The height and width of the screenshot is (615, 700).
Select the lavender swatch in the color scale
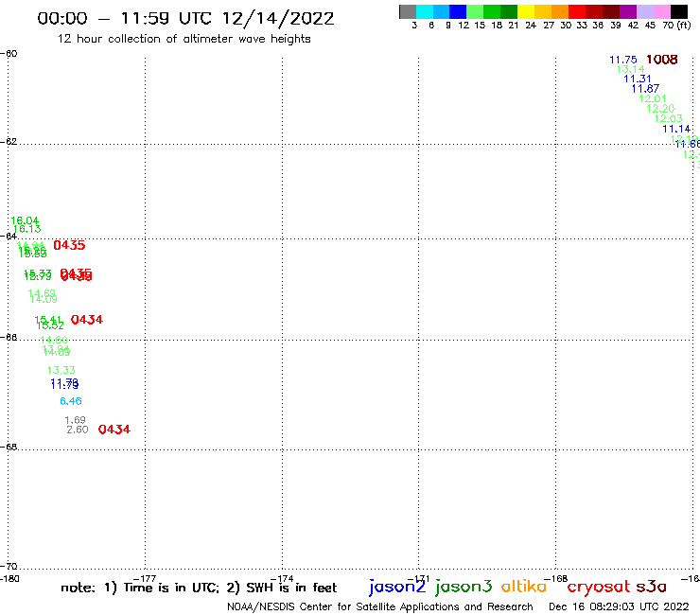pyautogui.click(x=645, y=11)
